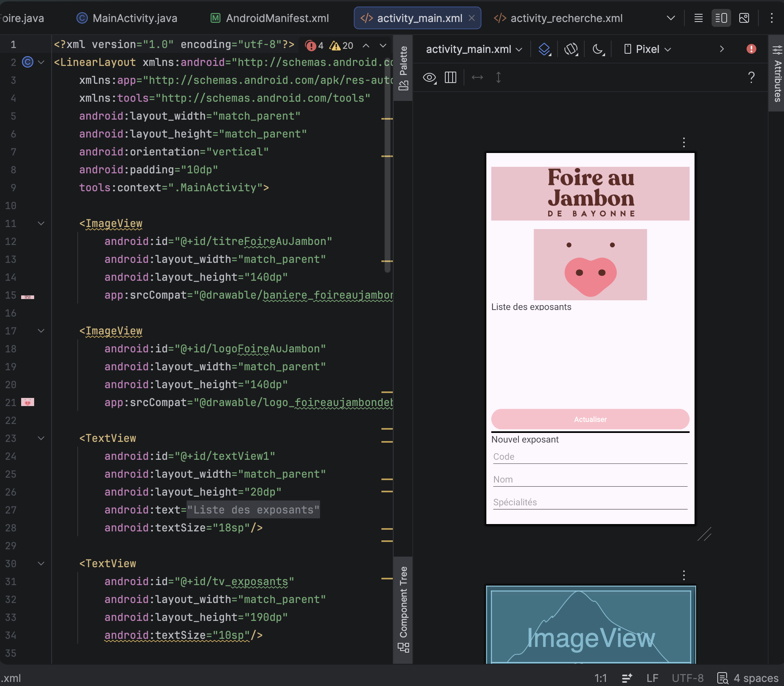Switch editor to Design only view
Image resolution: width=784 pixels, height=686 pixels.
click(x=744, y=18)
